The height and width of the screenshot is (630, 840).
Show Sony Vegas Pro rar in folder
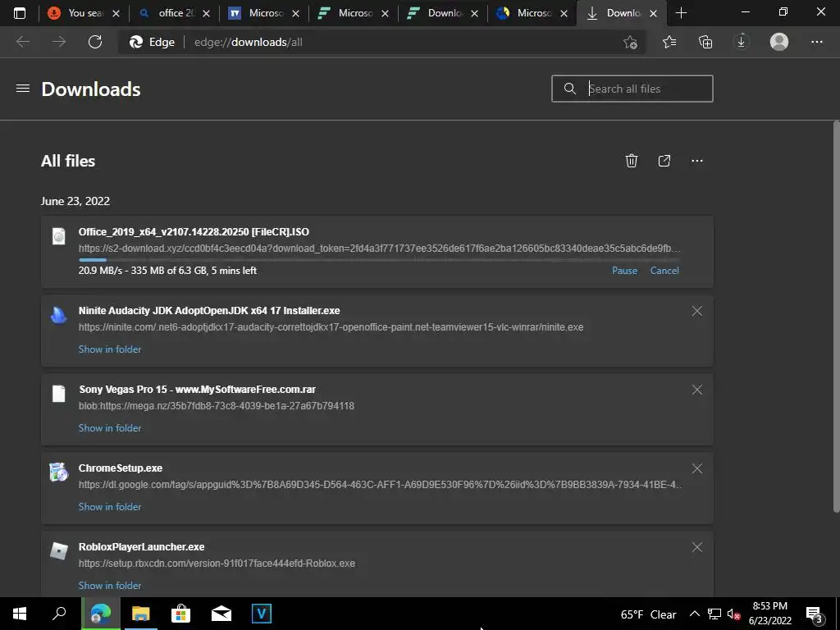click(110, 428)
